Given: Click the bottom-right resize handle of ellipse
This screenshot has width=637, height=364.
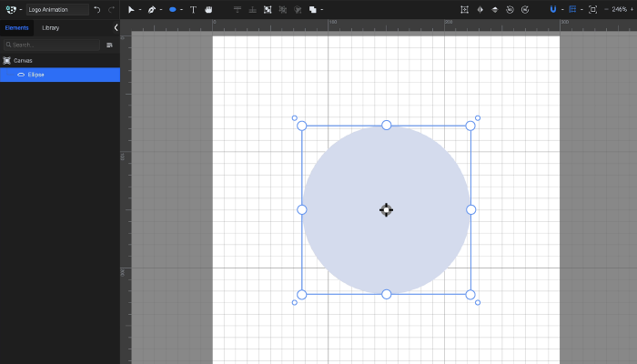Looking at the screenshot, I should [x=470, y=295].
